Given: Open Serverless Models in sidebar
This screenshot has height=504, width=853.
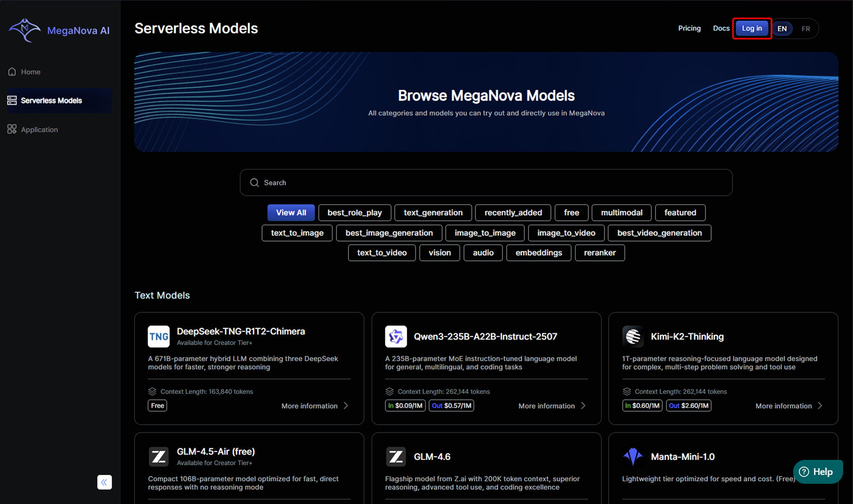Looking at the screenshot, I should pyautogui.click(x=51, y=101).
